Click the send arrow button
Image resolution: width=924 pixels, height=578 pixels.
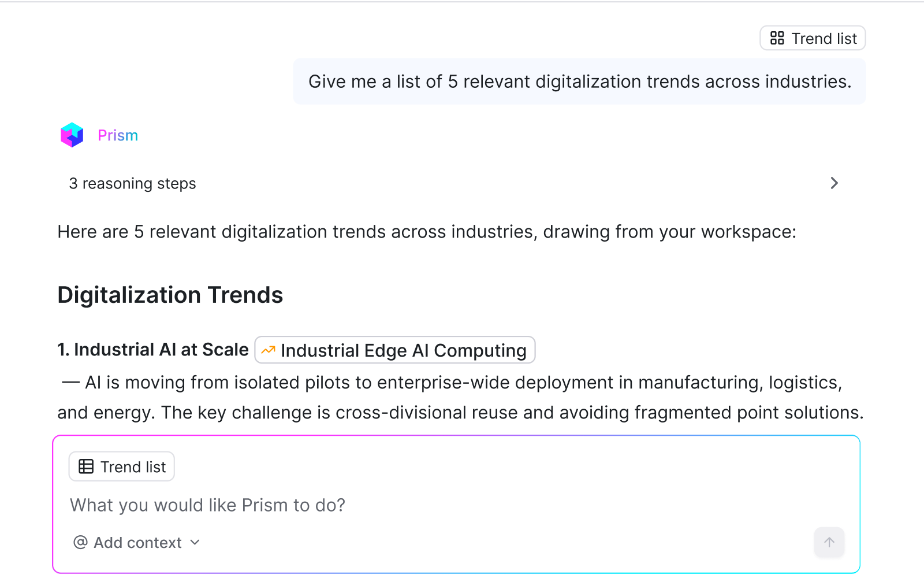(x=829, y=542)
